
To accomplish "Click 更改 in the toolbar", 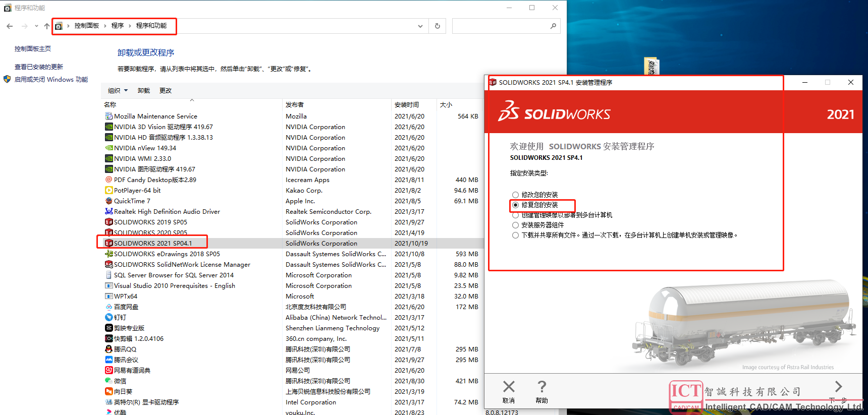I will click(166, 91).
